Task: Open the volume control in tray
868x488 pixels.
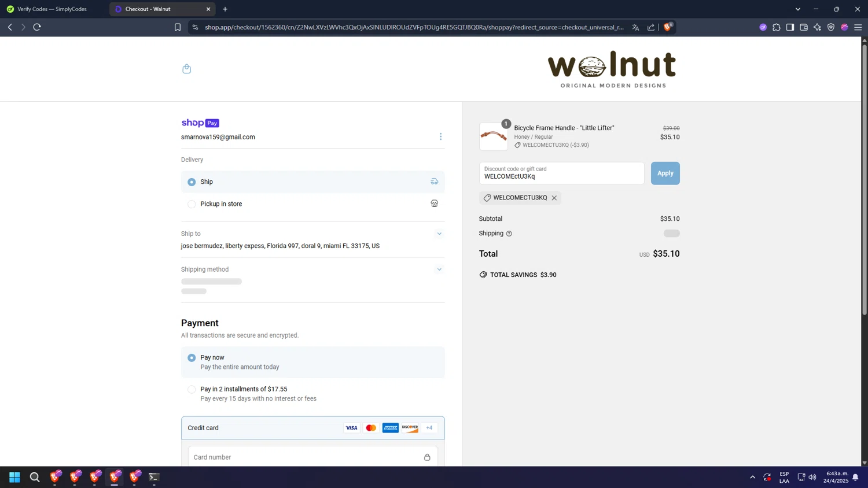Action: (812, 477)
